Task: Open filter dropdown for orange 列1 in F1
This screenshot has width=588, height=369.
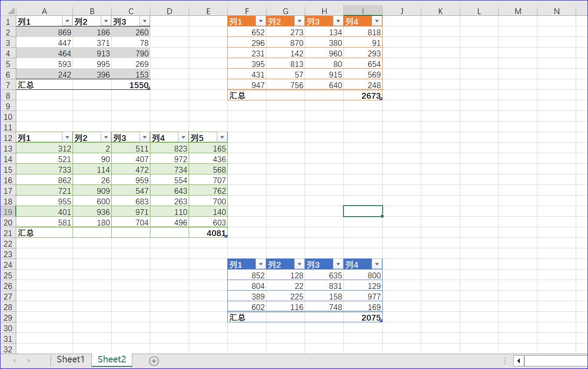Action: tap(260, 22)
